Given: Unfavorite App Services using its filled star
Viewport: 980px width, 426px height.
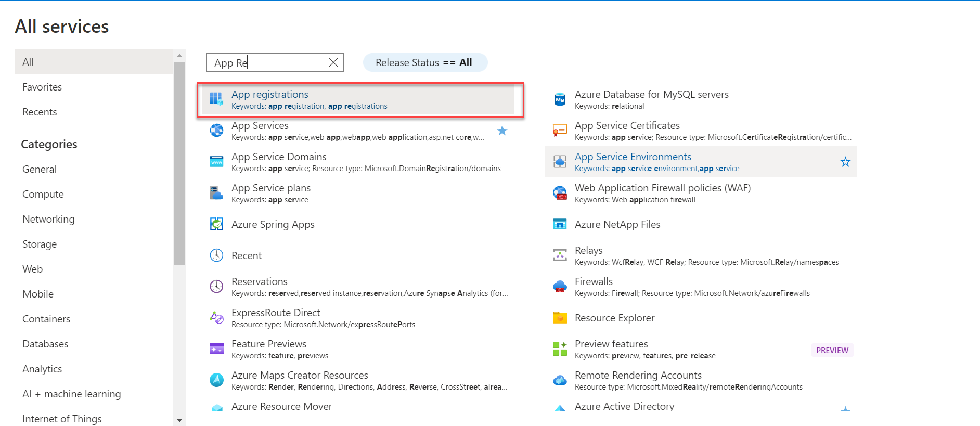Looking at the screenshot, I should (x=502, y=131).
